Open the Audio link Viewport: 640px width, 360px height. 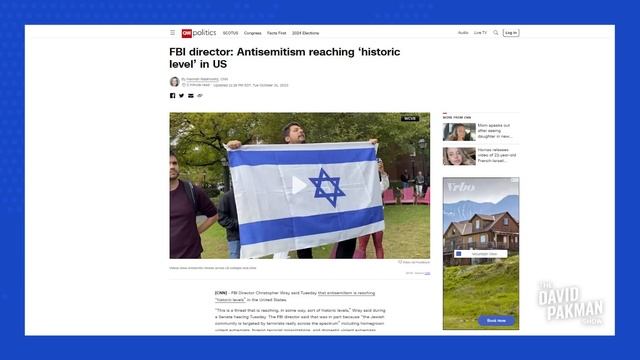coord(463,33)
